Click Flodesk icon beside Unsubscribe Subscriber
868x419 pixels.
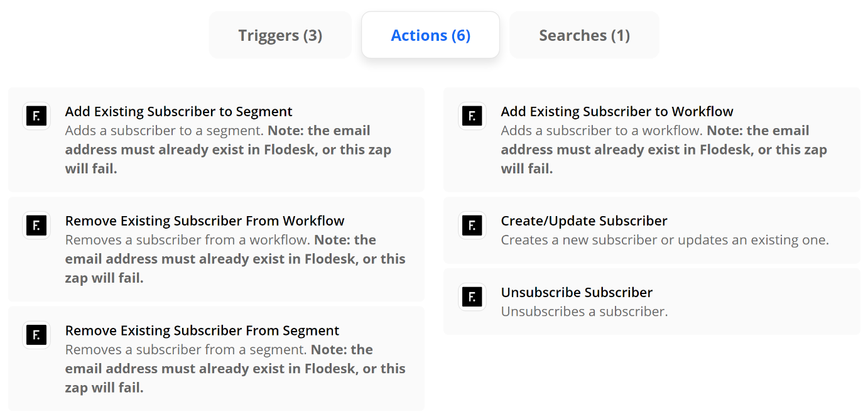[472, 297]
